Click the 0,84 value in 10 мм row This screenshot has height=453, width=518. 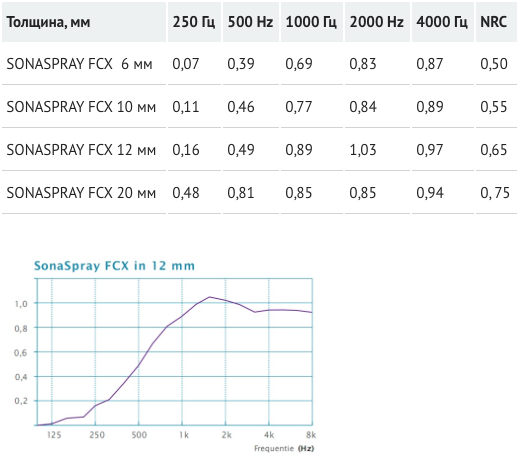[363, 107]
